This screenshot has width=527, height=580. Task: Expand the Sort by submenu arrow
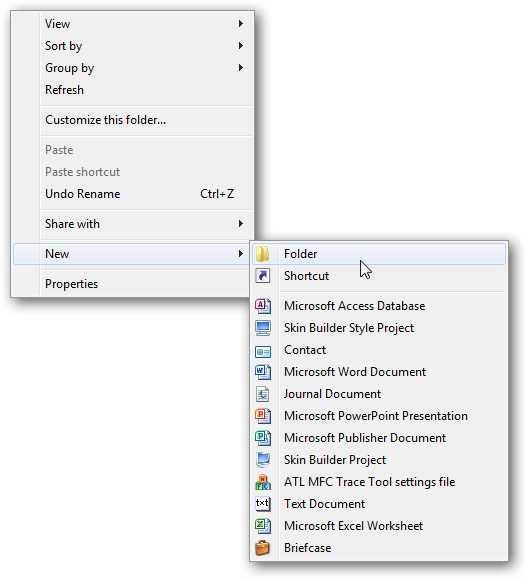241,45
